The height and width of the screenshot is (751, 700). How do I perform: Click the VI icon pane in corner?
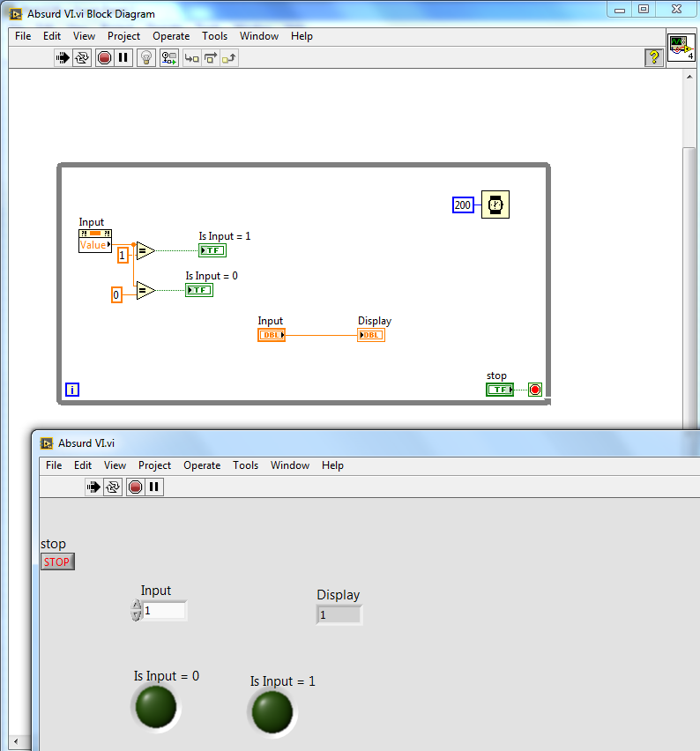[681, 48]
